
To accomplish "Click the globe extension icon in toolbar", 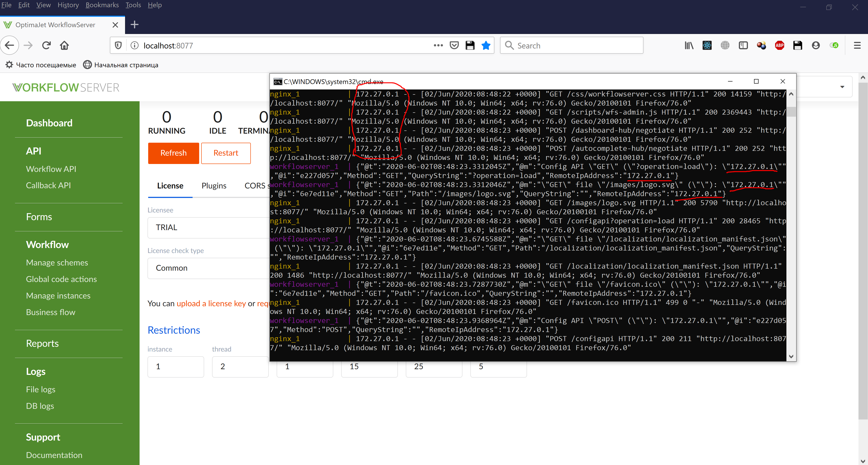I will click(x=725, y=46).
